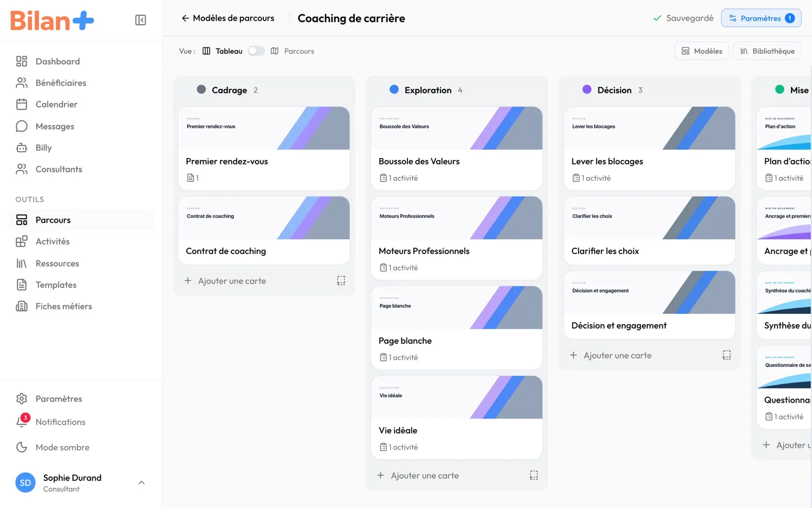Viewport: 812px width, 508px height.
Task: Click the Bilan+ logo
Action: pyautogui.click(x=52, y=20)
